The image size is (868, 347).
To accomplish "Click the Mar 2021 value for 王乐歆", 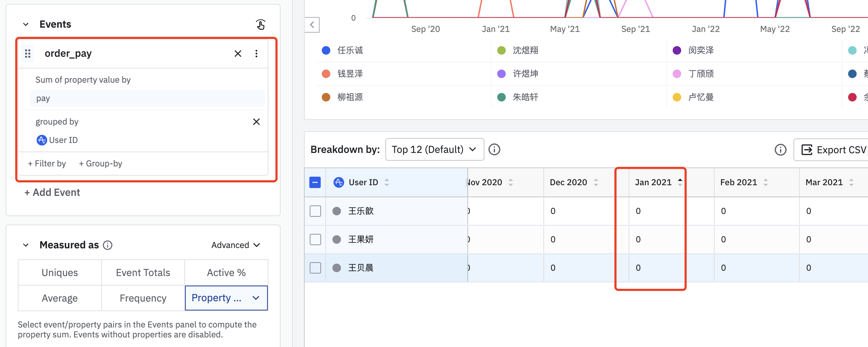I will (x=809, y=211).
